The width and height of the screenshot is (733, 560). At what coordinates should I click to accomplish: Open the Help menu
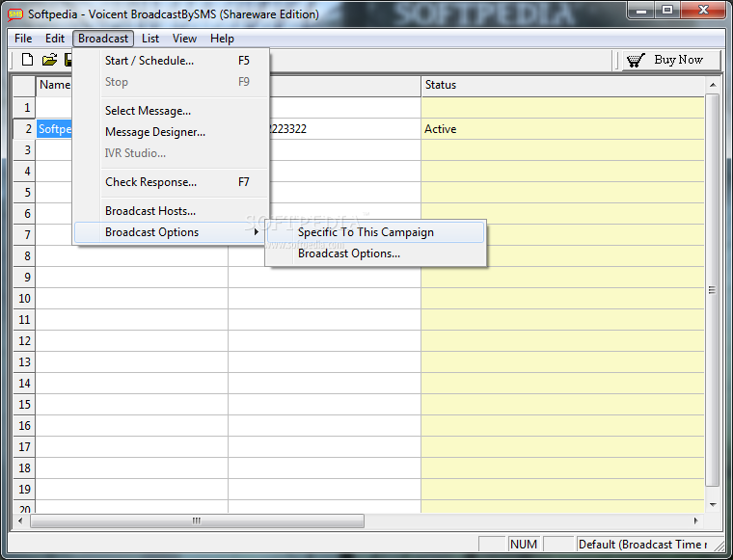[x=222, y=39]
